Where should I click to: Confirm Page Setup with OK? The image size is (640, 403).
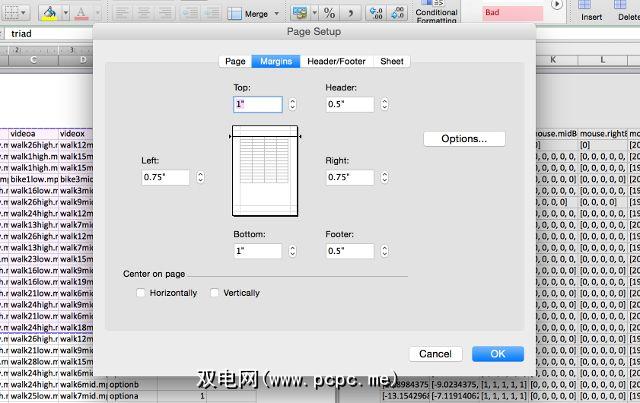coord(498,354)
